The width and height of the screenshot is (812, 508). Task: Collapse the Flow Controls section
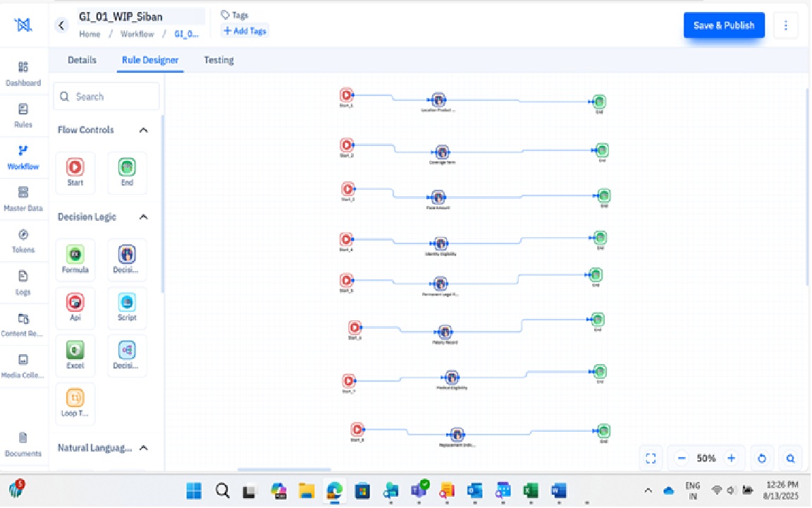144,130
